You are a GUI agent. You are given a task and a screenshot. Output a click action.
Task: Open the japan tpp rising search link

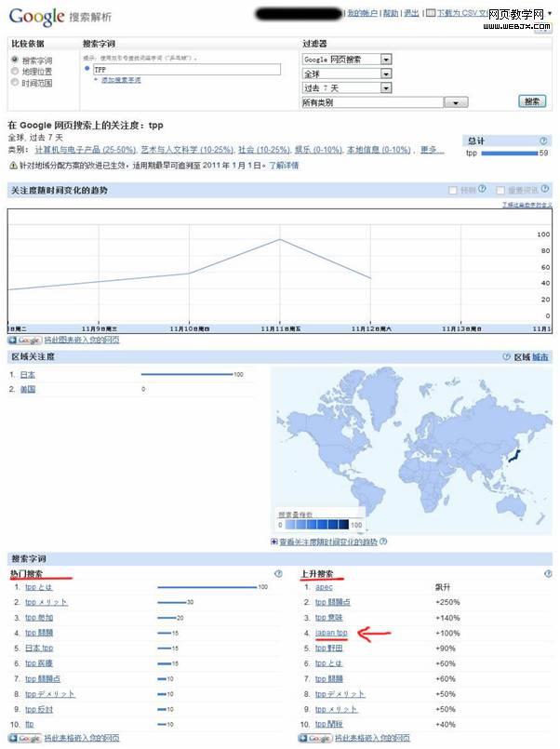click(x=331, y=633)
